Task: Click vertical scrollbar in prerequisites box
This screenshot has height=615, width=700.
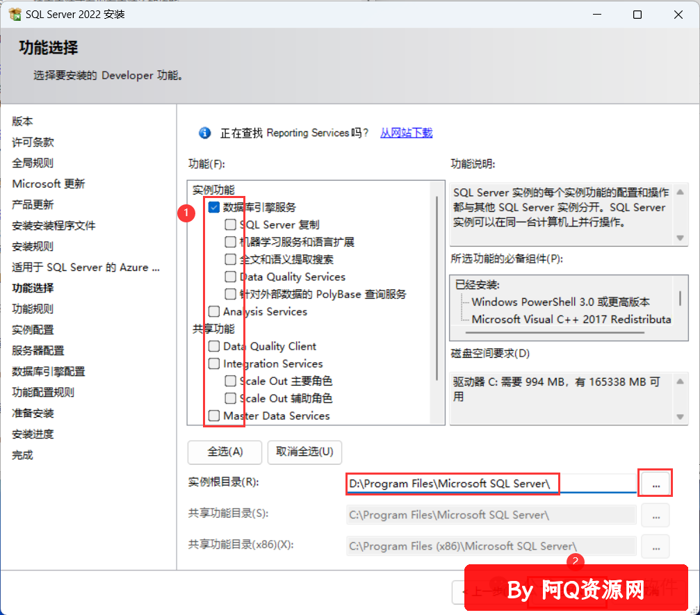Action: coord(680,299)
